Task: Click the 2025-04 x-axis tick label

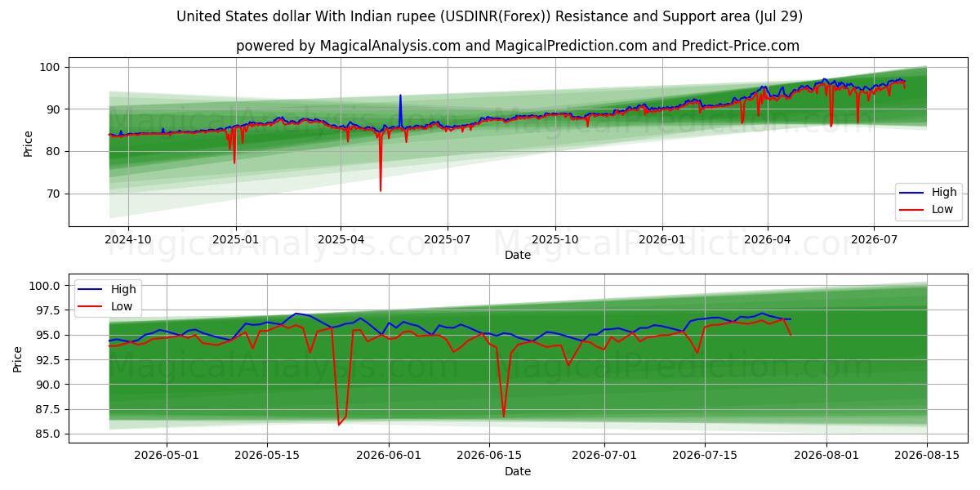Action: [x=341, y=239]
